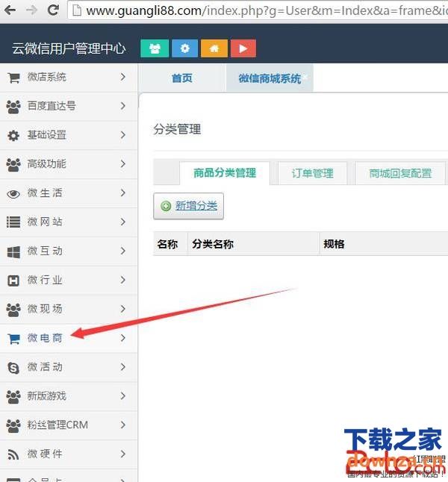Click the 微活动 Skype icon

coord(13,368)
